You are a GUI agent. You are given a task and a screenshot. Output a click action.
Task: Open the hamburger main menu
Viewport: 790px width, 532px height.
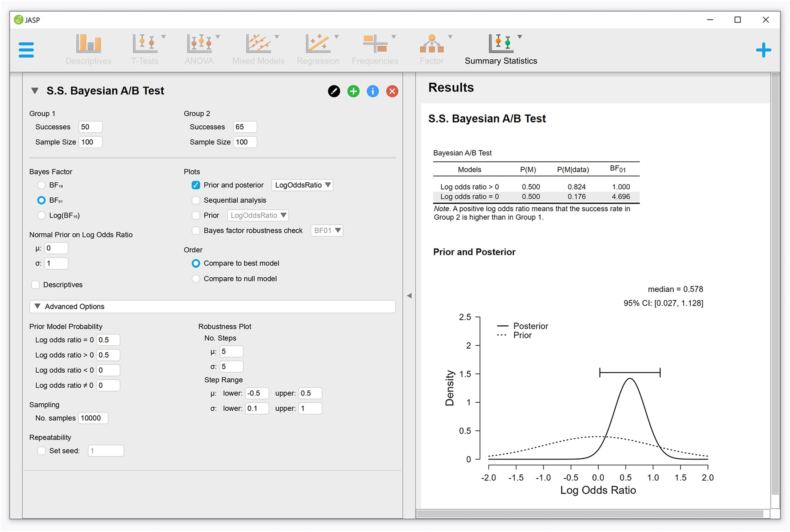26,50
